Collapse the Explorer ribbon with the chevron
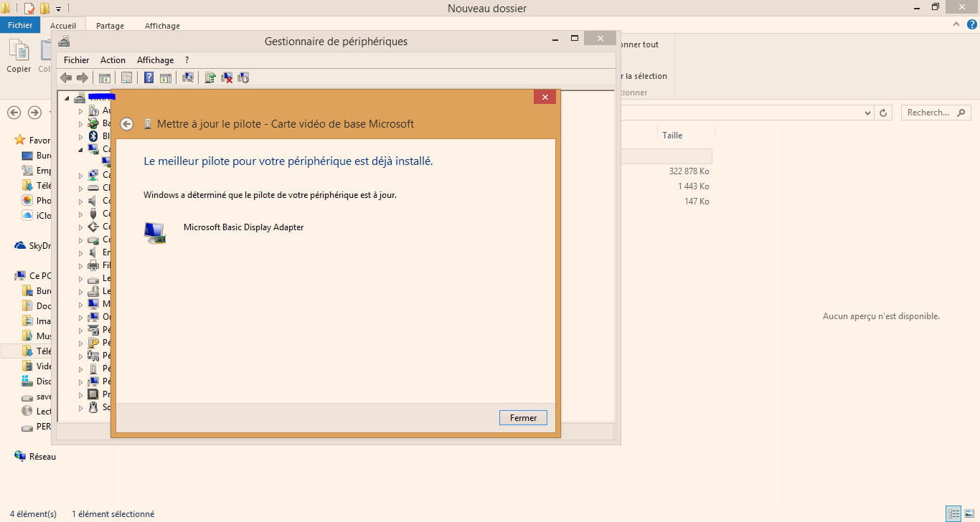This screenshot has height=522, width=980. (x=957, y=24)
